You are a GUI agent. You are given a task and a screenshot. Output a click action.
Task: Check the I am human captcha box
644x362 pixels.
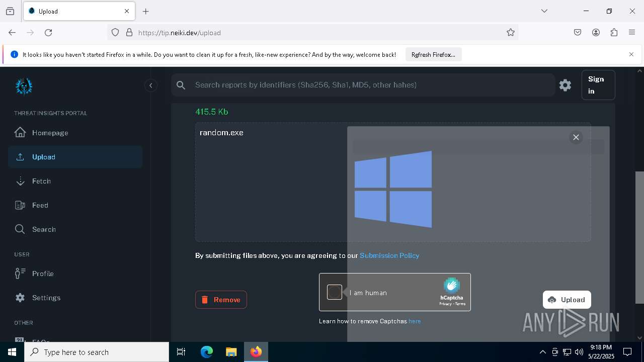coord(335,292)
